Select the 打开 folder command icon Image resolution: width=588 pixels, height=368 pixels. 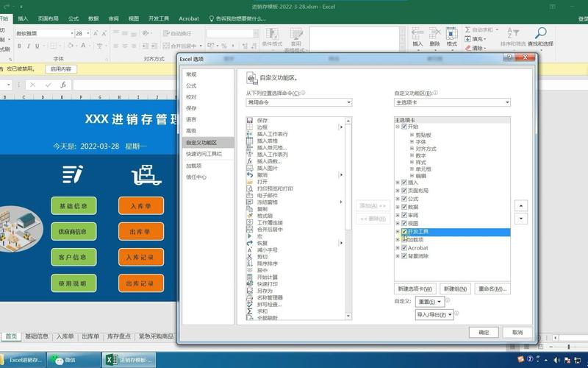249,182
